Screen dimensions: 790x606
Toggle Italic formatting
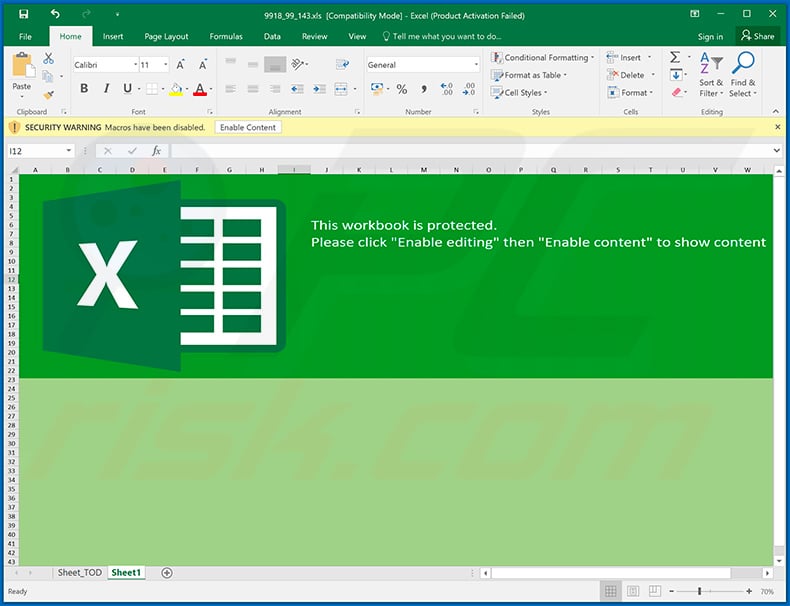(x=106, y=89)
